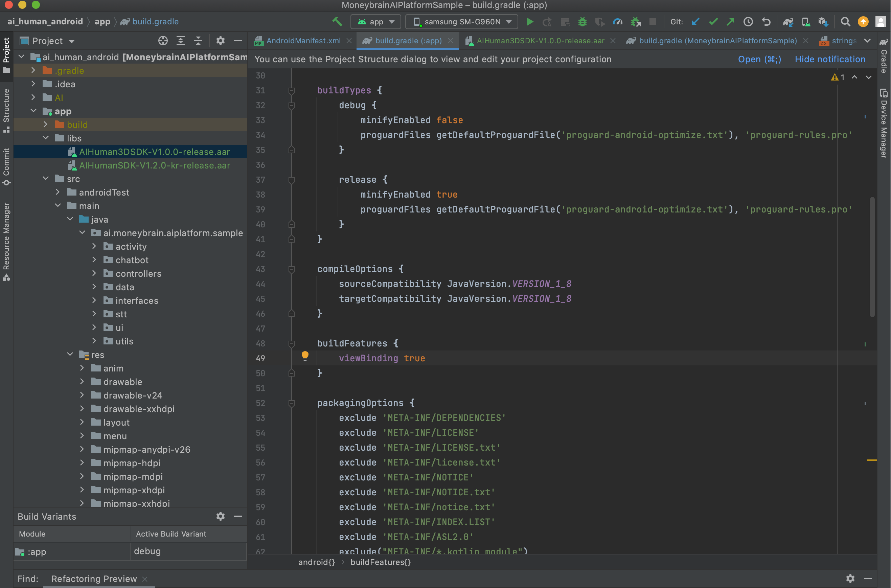The height and width of the screenshot is (588, 891).
Task: Click Apply Changes and Restart Activity icon
Action: (547, 22)
